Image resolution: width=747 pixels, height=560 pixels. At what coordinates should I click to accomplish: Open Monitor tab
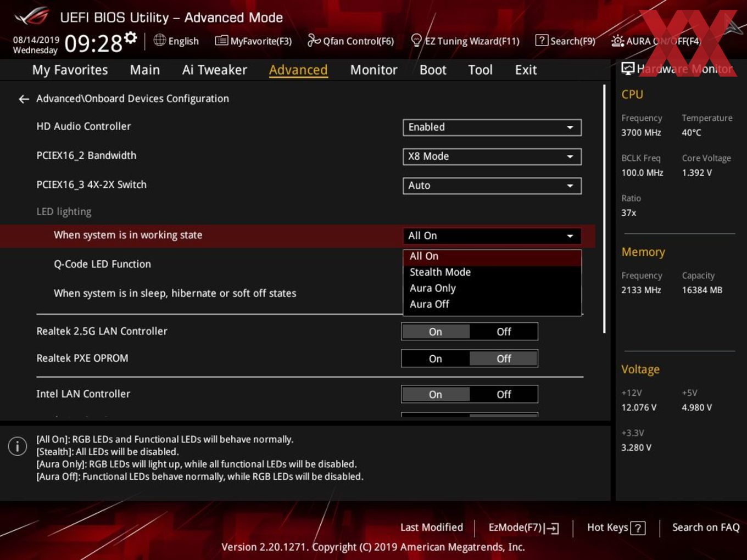click(374, 70)
